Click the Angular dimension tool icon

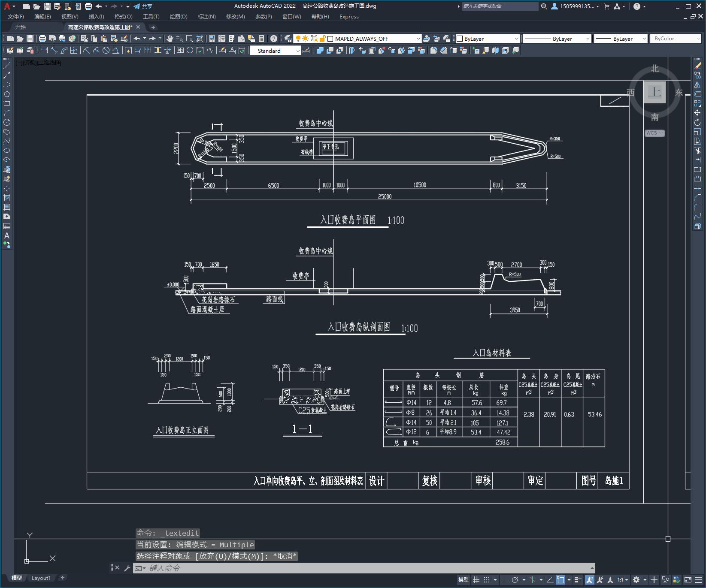[x=116, y=50]
